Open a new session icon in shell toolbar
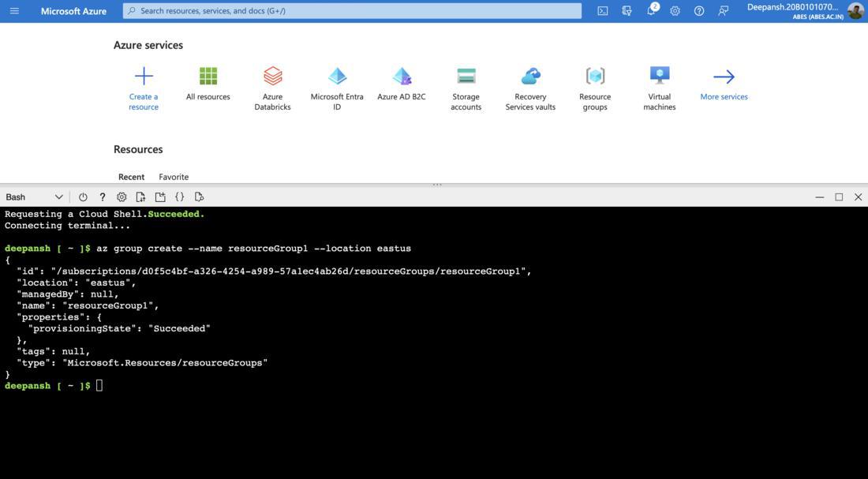The image size is (868, 479). coord(160,197)
